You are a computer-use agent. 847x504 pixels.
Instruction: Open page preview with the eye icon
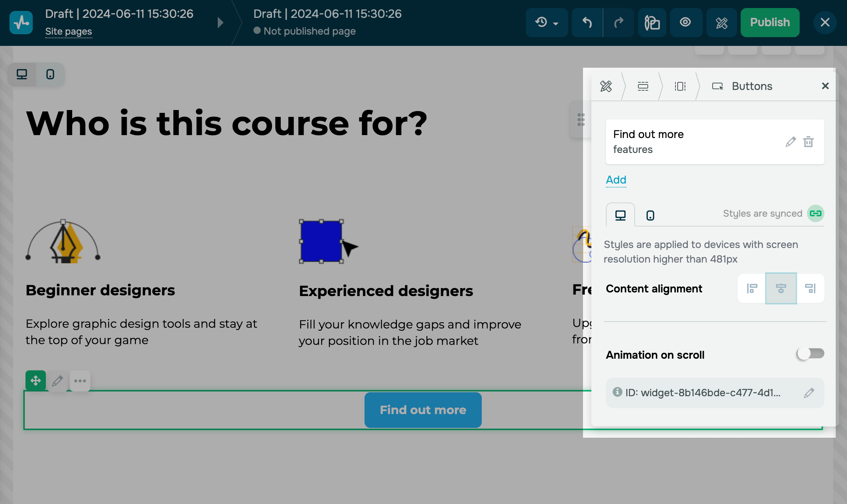(x=685, y=23)
